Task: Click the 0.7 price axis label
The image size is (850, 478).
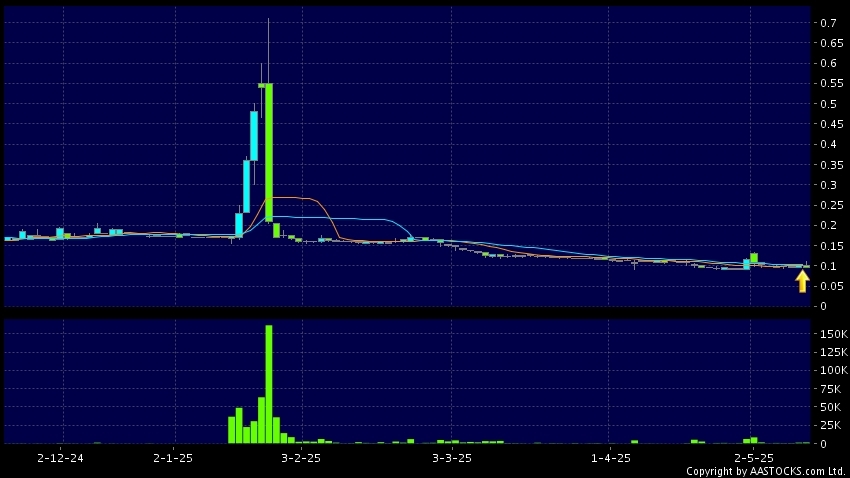Action: (x=828, y=23)
